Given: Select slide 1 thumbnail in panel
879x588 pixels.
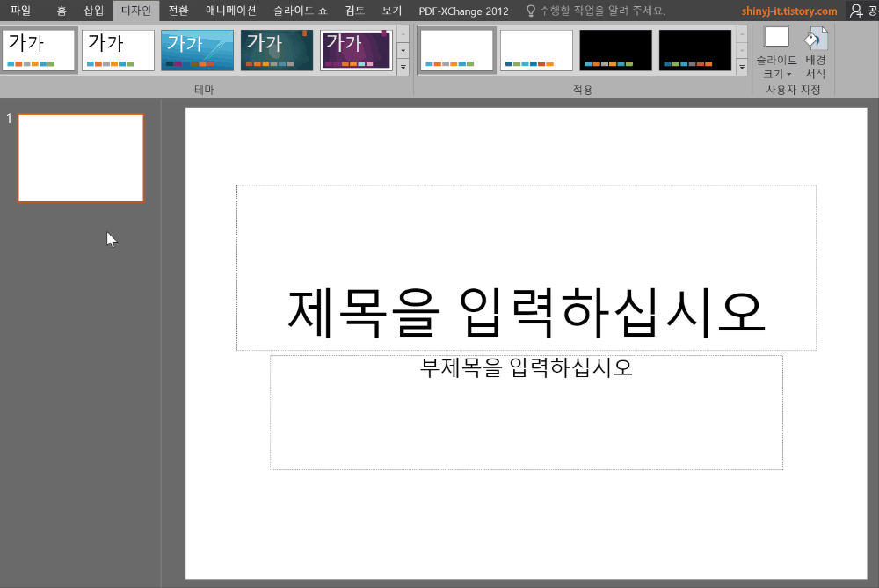Looking at the screenshot, I should [81, 158].
